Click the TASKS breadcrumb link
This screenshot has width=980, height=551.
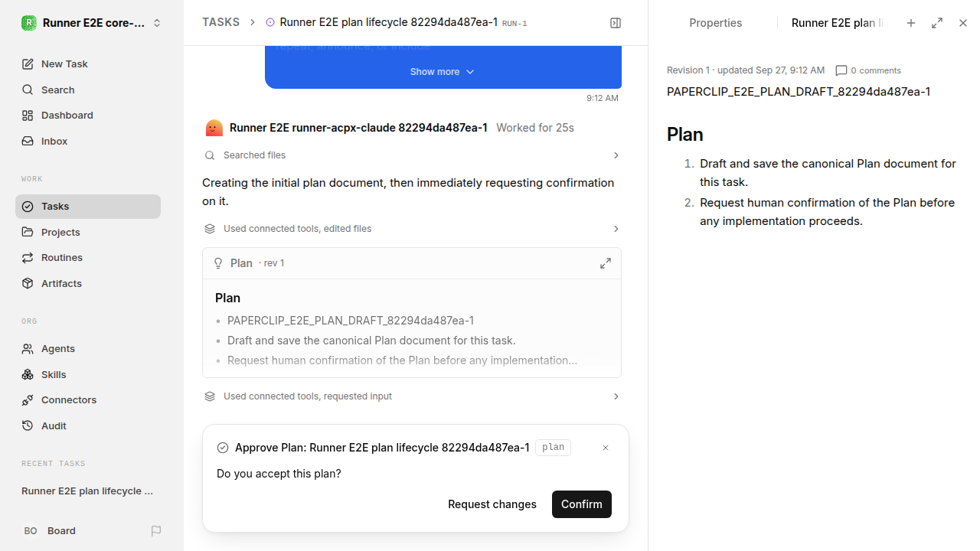point(220,23)
